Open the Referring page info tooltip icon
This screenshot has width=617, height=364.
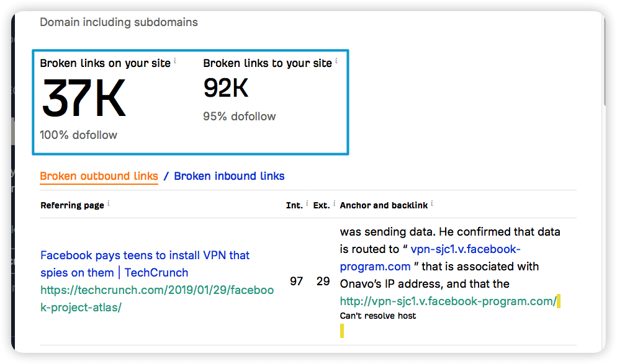click(x=109, y=203)
